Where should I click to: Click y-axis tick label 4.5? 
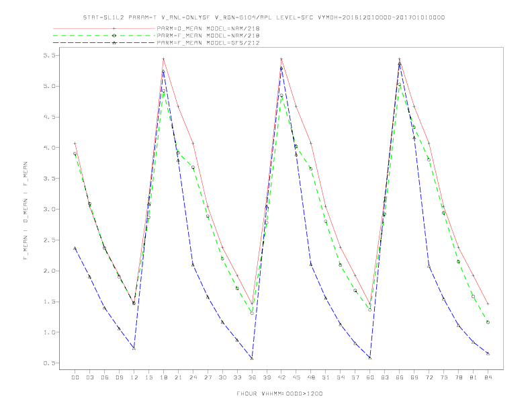click(x=51, y=117)
